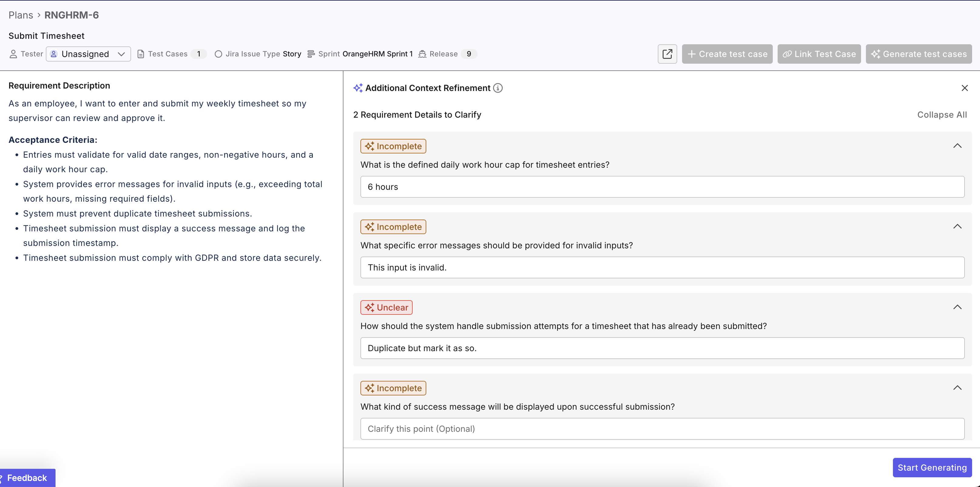The width and height of the screenshot is (980, 487).
Task: Click sparkle icon on the Unclear badge
Action: click(370, 307)
